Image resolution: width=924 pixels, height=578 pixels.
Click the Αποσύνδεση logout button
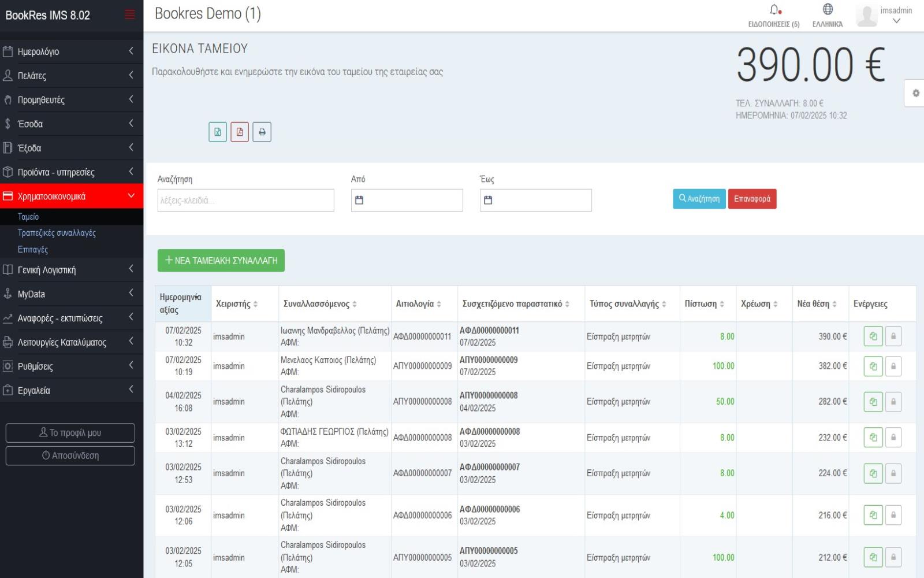coord(70,455)
